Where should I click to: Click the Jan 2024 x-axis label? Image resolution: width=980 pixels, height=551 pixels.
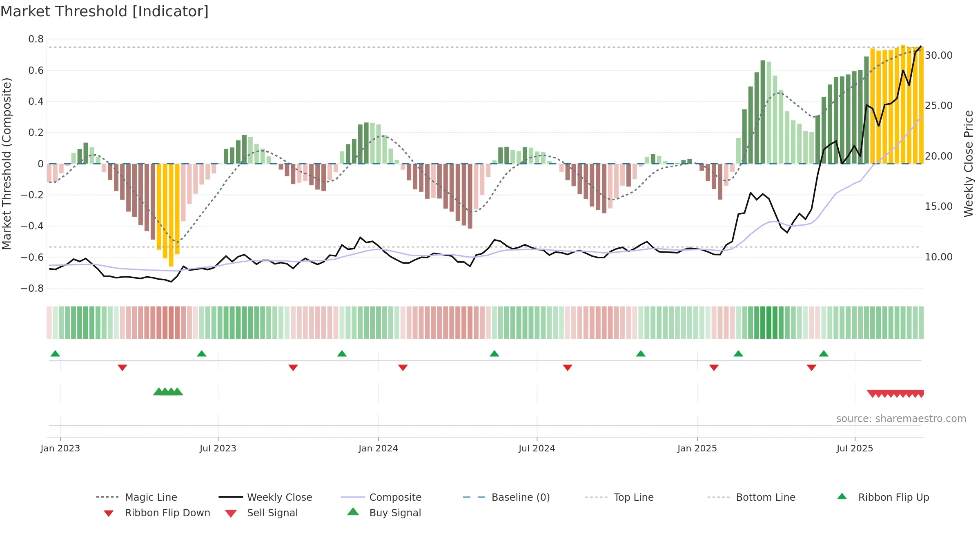(x=378, y=448)
